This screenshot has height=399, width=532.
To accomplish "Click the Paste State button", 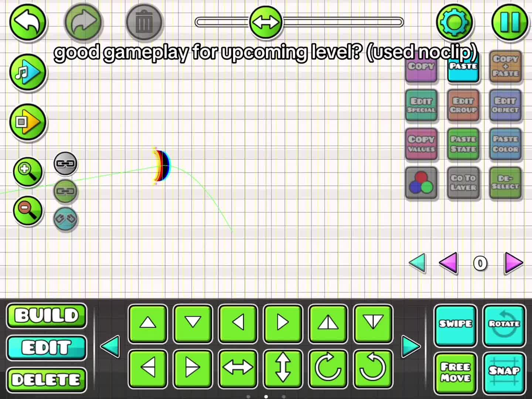I will [x=463, y=144].
